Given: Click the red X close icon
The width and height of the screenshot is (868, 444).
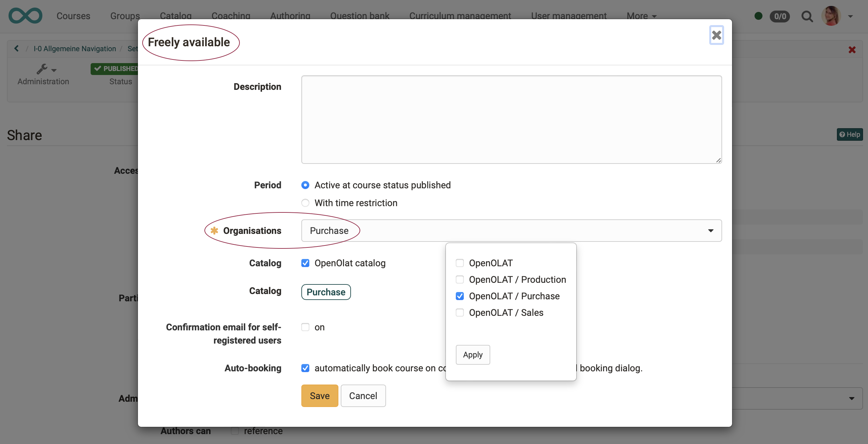Looking at the screenshot, I should coord(852,50).
